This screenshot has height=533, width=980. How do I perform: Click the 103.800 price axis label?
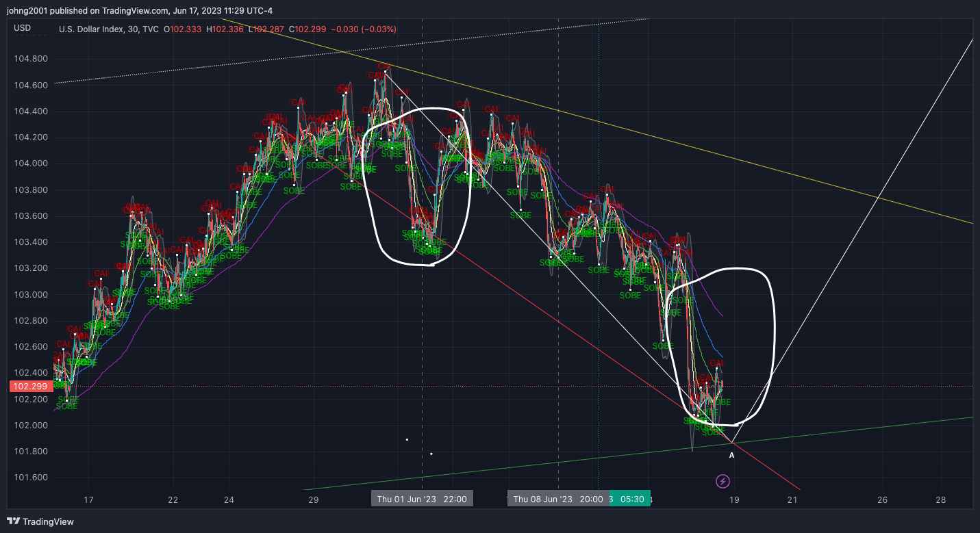coord(31,190)
